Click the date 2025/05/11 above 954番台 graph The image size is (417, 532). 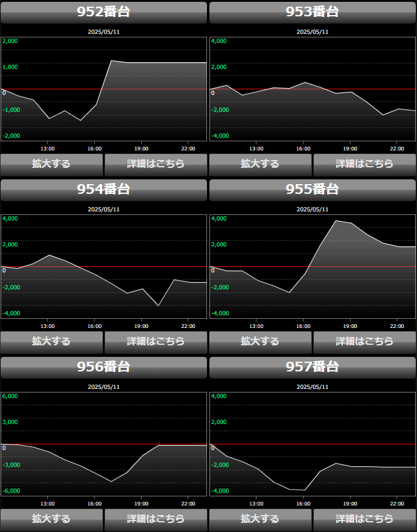click(104, 210)
